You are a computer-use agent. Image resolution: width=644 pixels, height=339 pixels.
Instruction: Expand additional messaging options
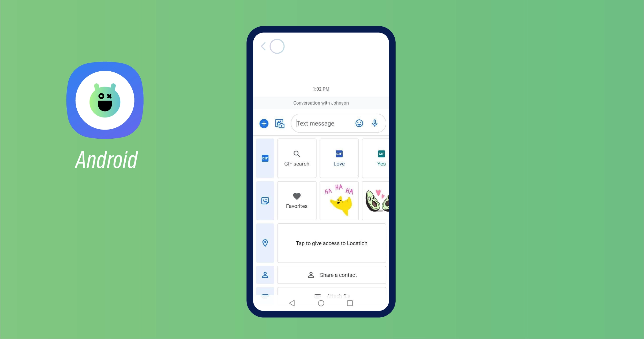click(x=263, y=123)
